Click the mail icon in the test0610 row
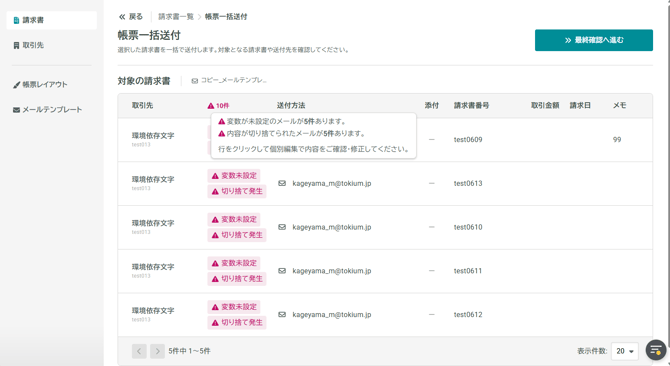The image size is (670, 366). coord(282,227)
